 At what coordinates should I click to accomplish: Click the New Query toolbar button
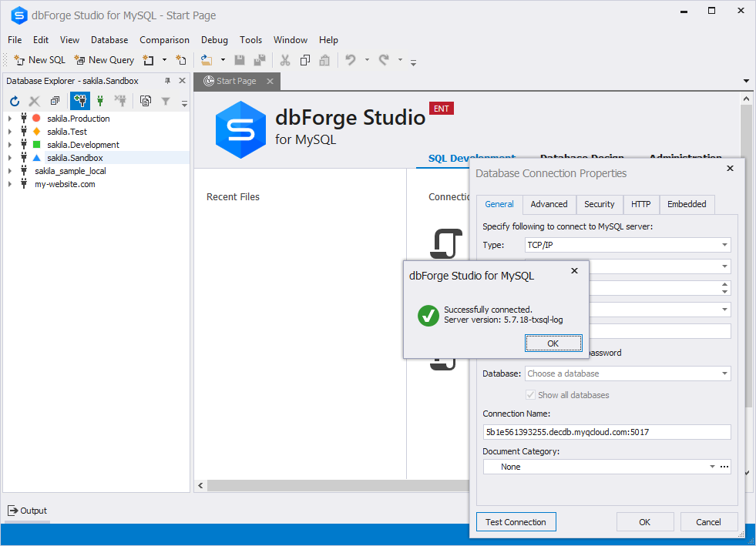104,60
